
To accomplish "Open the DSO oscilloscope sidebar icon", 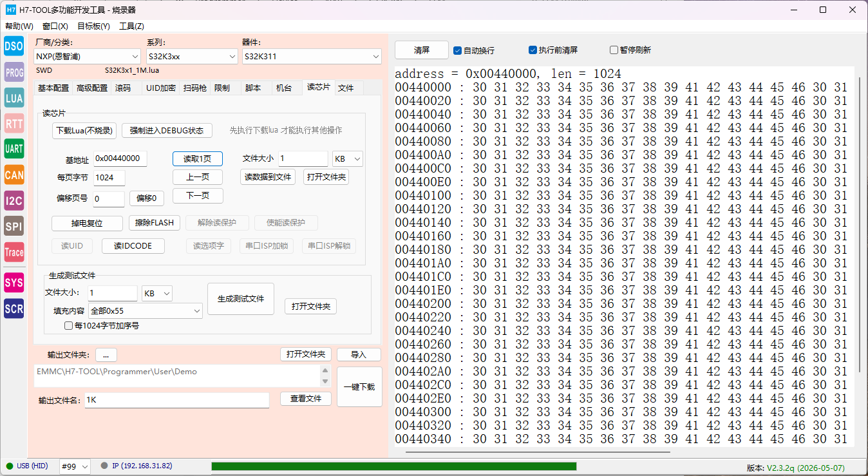I will (14, 46).
